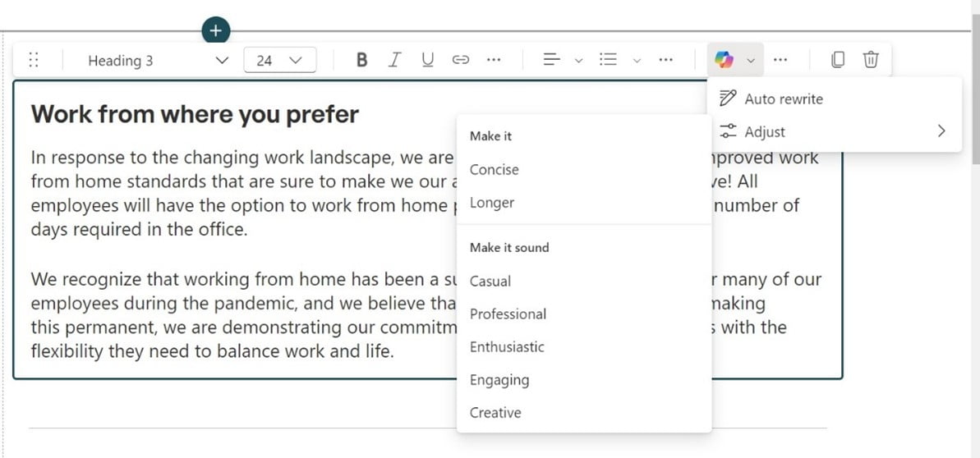Open the font size 24 dropdown
Image resolution: width=980 pixels, height=458 pixels.
point(279,60)
